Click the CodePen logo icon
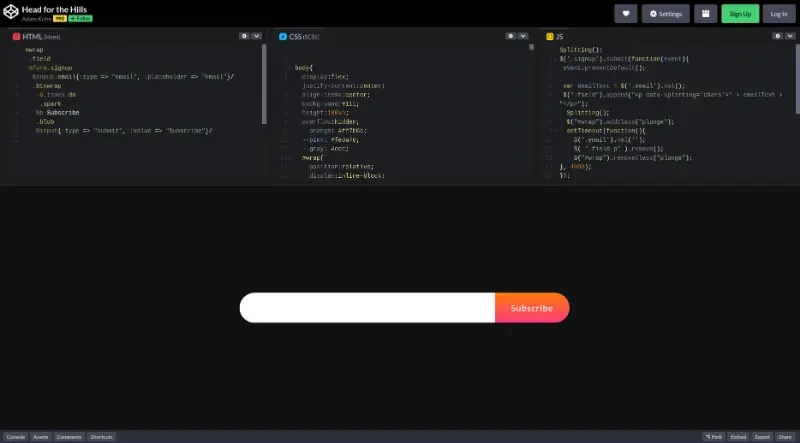Image resolution: width=800 pixels, height=443 pixels. click(x=10, y=13)
